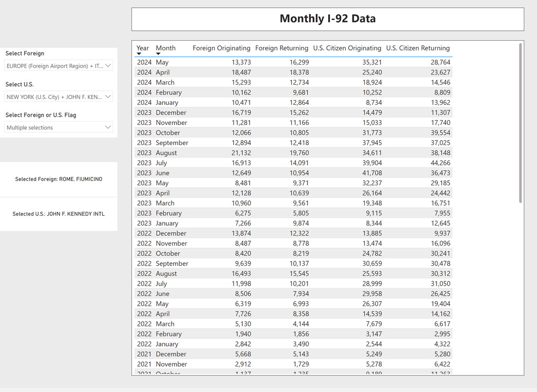Click the table's vertical scrollbar thumb

(x=520, y=123)
